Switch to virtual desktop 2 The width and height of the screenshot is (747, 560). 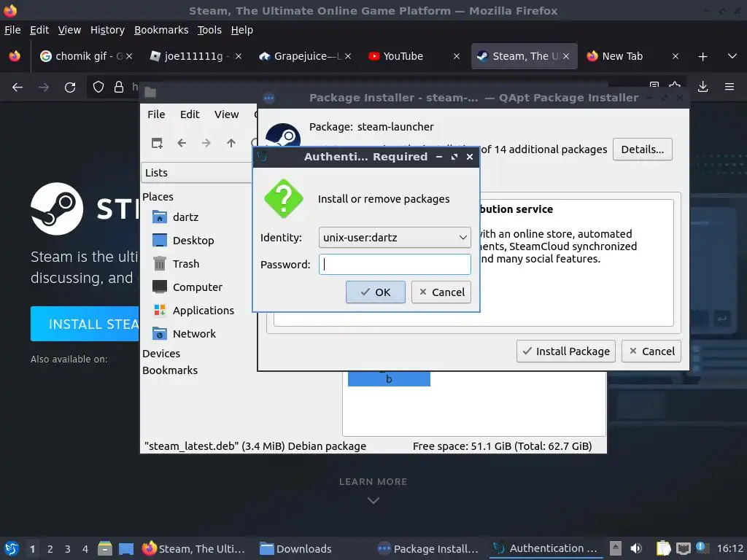pyautogui.click(x=50, y=548)
